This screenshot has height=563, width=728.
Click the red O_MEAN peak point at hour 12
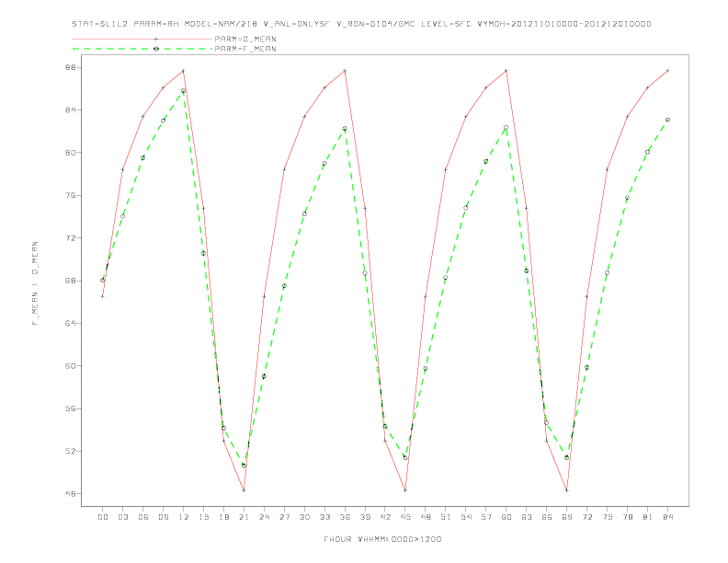184,71
